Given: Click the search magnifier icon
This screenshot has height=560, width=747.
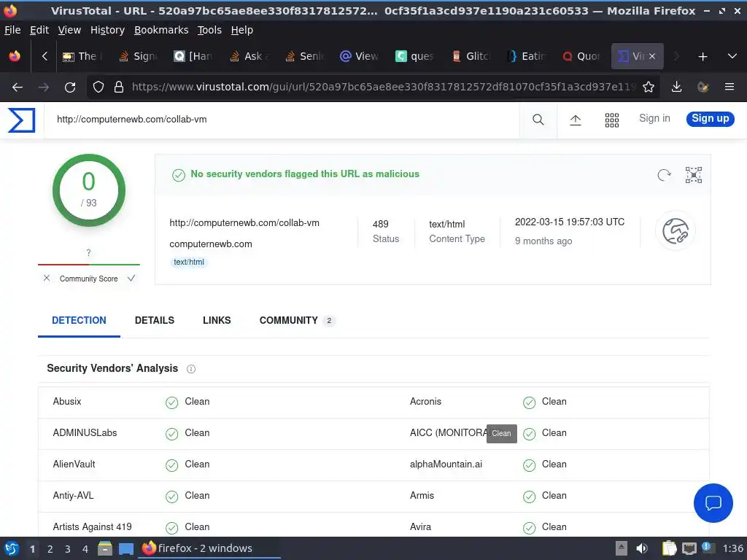Looking at the screenshot, I should coord(538,120).
